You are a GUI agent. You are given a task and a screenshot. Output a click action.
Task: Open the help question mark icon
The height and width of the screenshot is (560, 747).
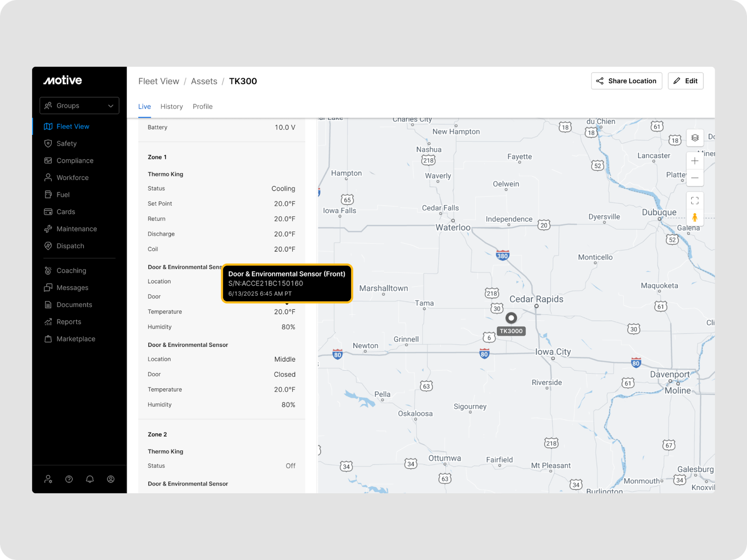[x=69, y=479]
